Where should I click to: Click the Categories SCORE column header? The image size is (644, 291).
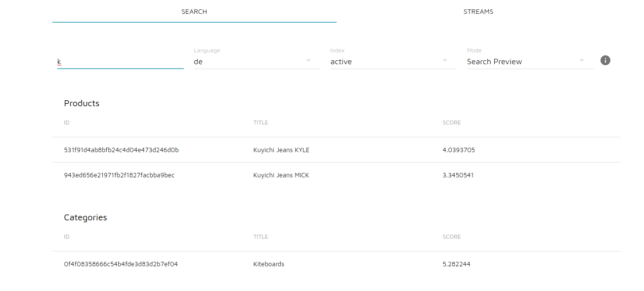tap(452, 237)
